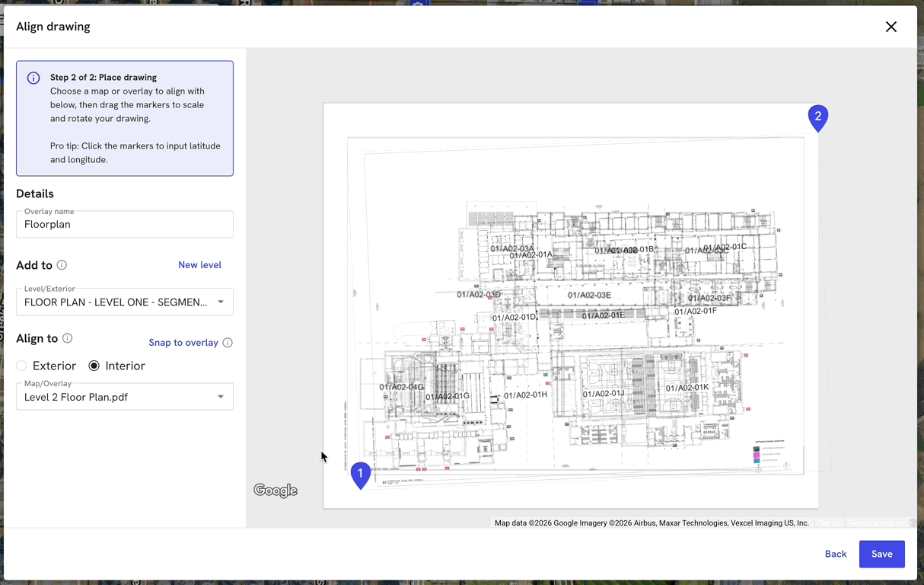Click the Overlay name text field

tap(125, 225)
